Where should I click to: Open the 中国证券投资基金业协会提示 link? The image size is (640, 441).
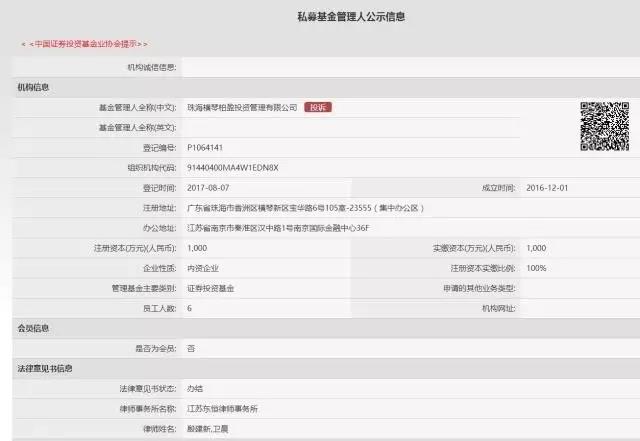(84, 44)
